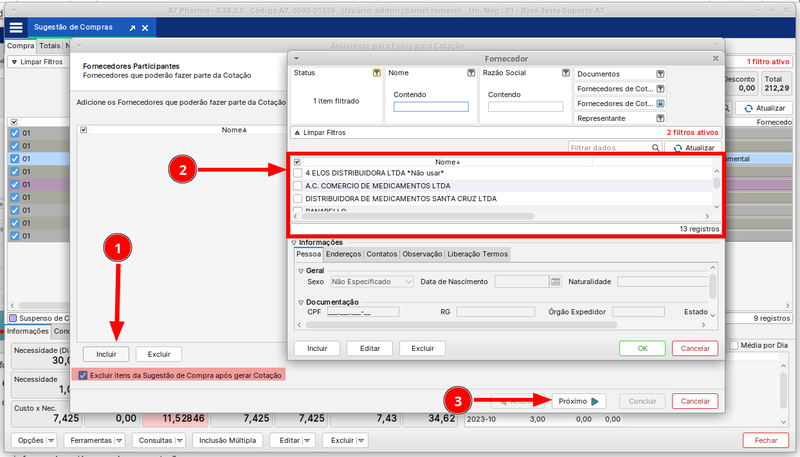800x457 pixels.
Task: Uncheck Excluir itens da Sugestão de Compra
Action: (82, 375)
